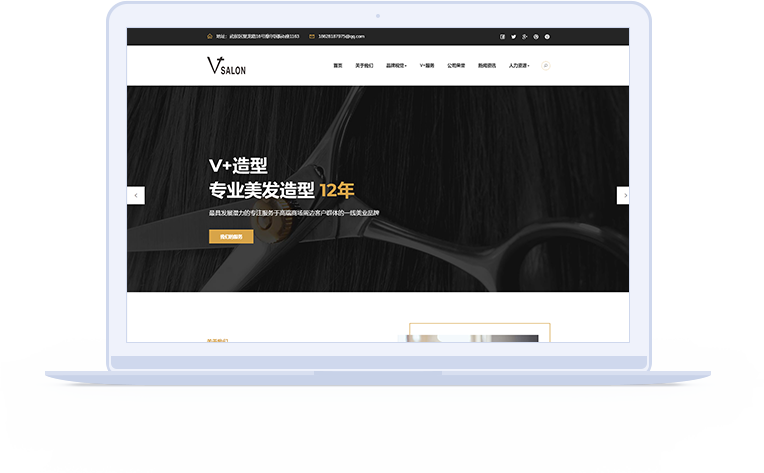Image resolution: width=764 pixels, height=473 pixels.
Task: Click the last social icon in top bar
Action: click(x=547, y=36)
